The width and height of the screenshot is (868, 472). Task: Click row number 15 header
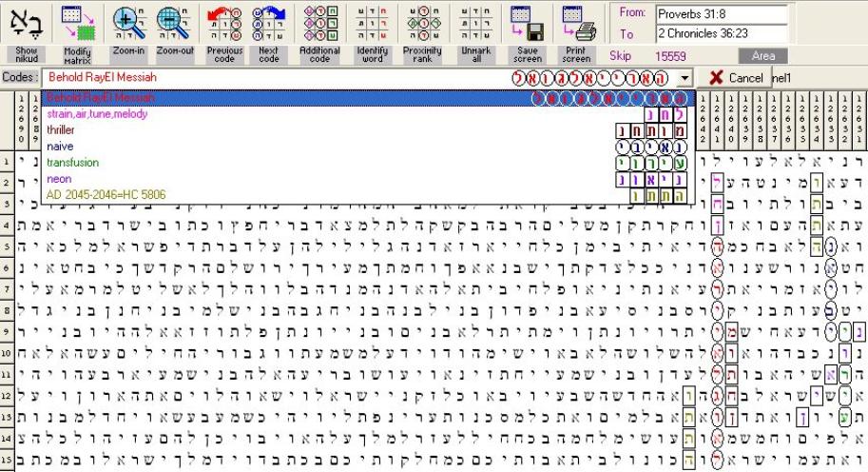[x=6, y=460]
